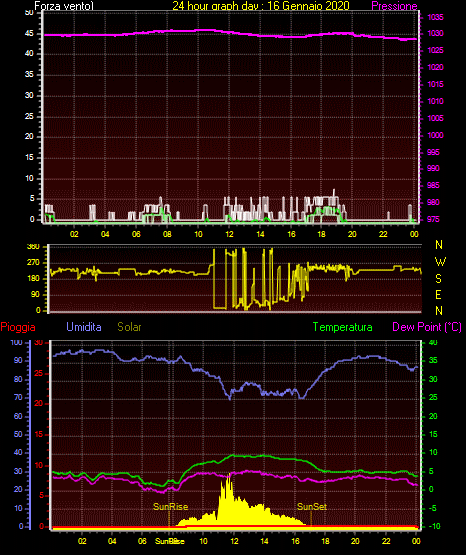Click hour label 12 under the bottom chart
This screenshot has height=555, width=466.
pos(234,541)
